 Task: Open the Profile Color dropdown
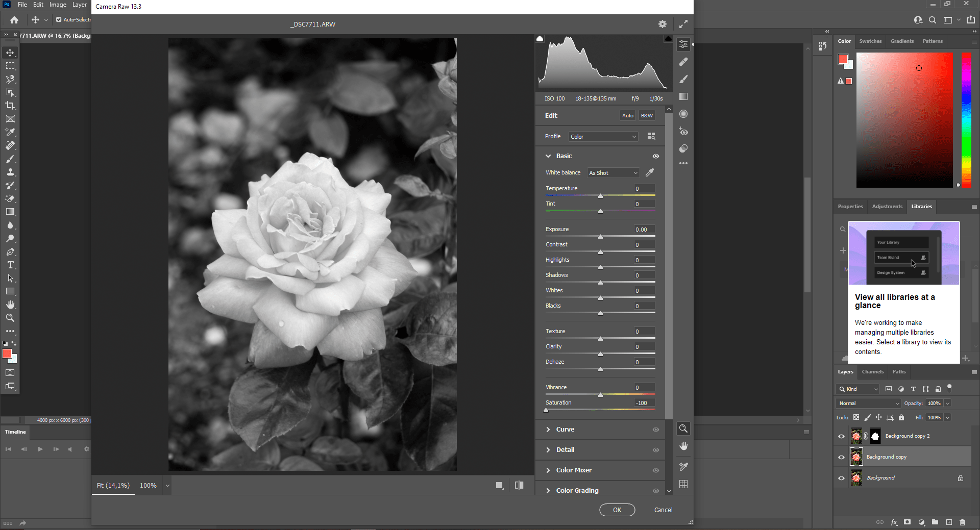[x=603, y=137]
